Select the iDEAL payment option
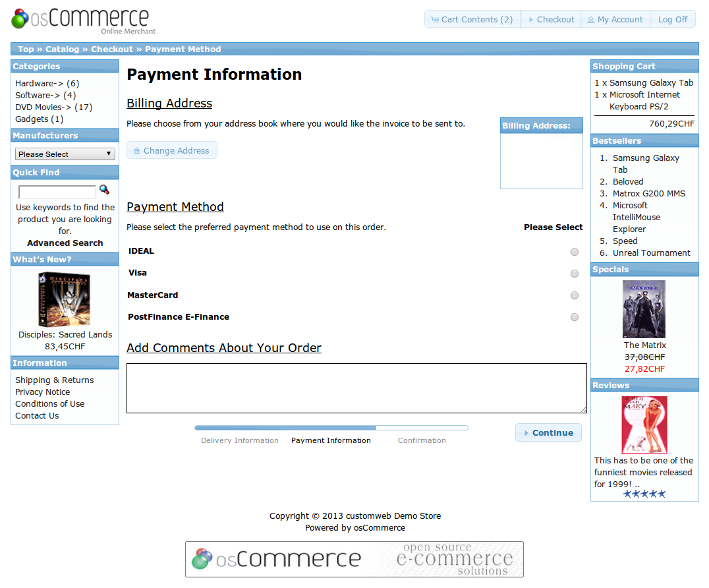Viewport: 709px width, 588px height. click(574, 252)
